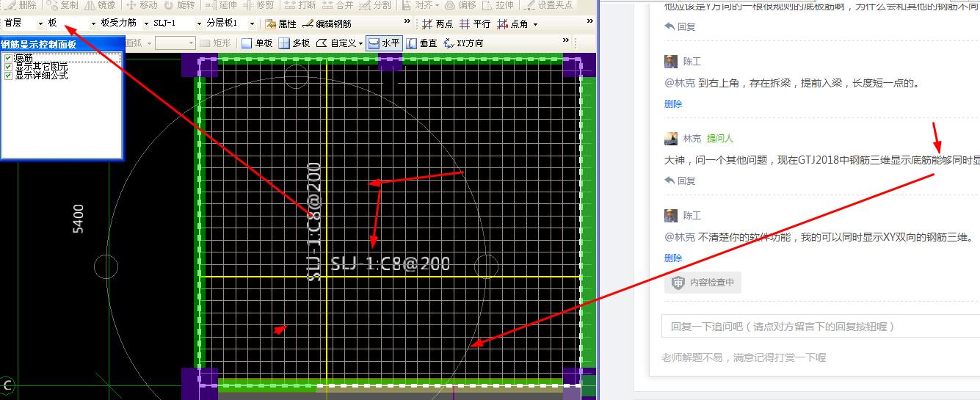Viewport: 980px width, 400px height.
Task: Open the empty arc-mode combo box
Action: [175, 43]
